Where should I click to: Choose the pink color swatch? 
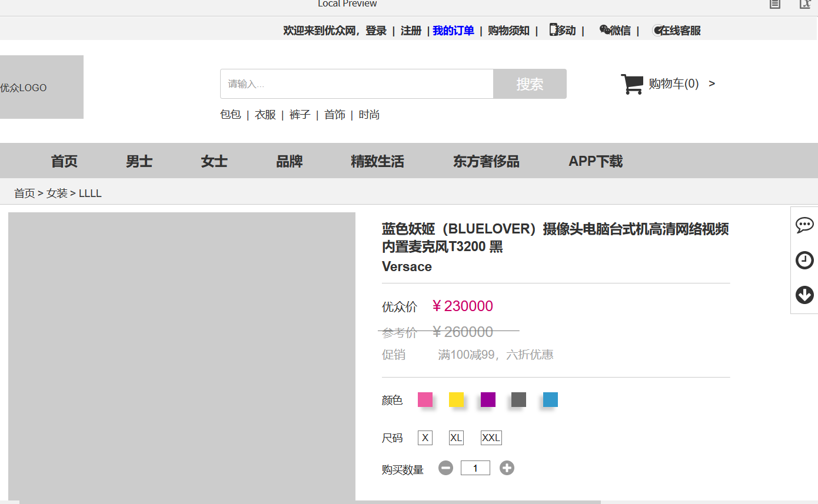pos(425,400)
